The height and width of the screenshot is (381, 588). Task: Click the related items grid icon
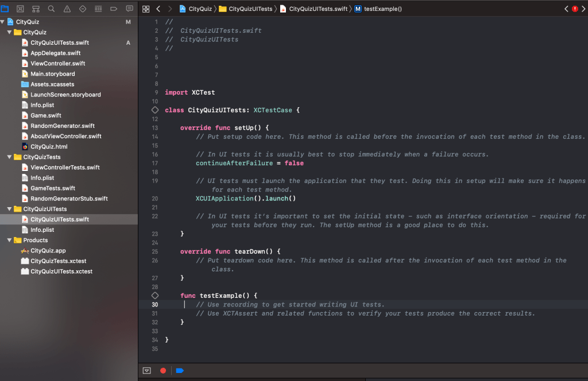[x=146, y=9]
